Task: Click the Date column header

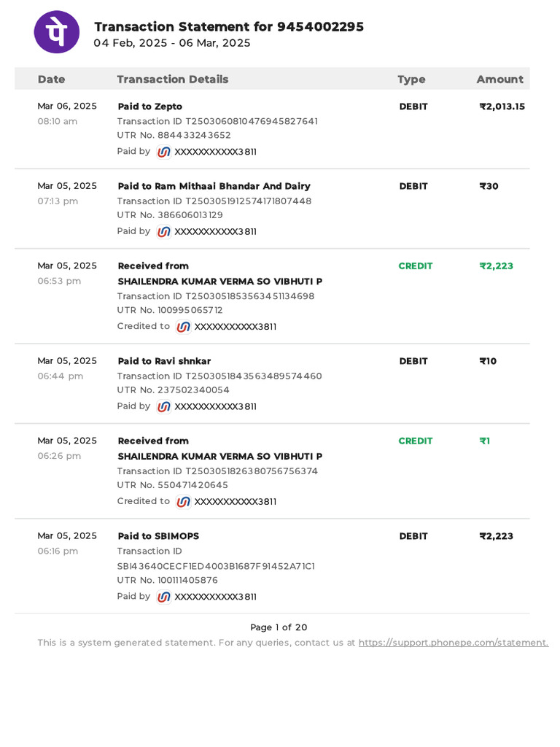Action: click(x=51, y=80)
